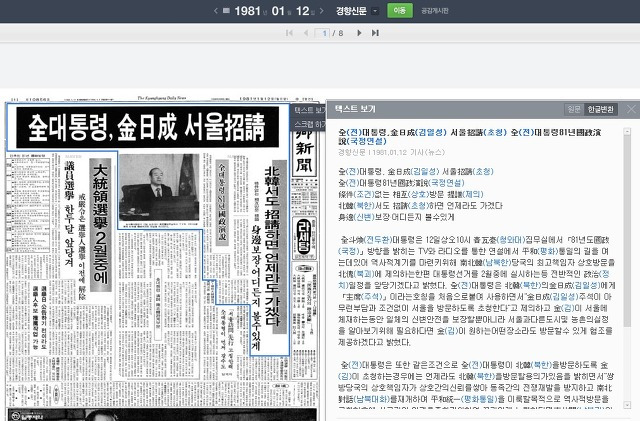Click the 라세그 advertisement on the newspaper page
This screenshot has width=640, height=421.
[x=304, y=238]
